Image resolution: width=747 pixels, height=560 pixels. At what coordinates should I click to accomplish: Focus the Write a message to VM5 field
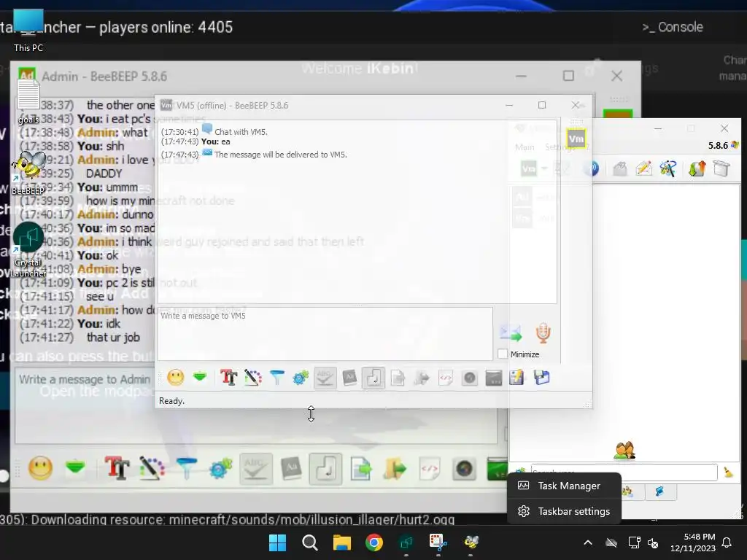[325, 334]
